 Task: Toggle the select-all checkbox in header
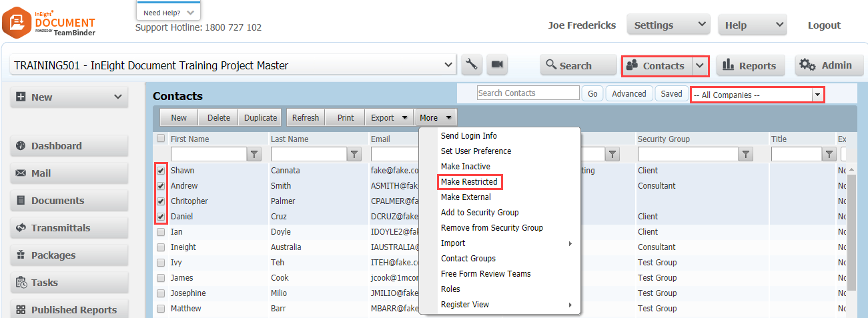161,139
